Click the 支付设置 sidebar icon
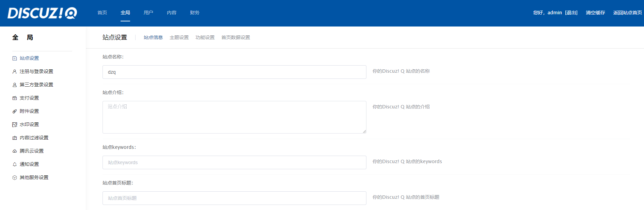This screenshot has height=210, width=644. click(x=15, y=98)
